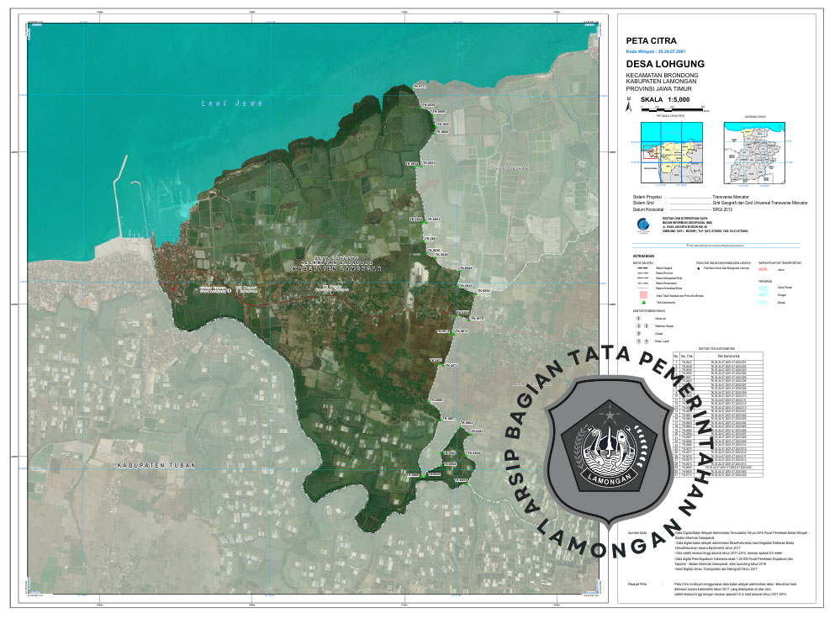Screen dimensions: 840x619
Task: Click the Camat office symbol in legend
Action: coord(638,334)
